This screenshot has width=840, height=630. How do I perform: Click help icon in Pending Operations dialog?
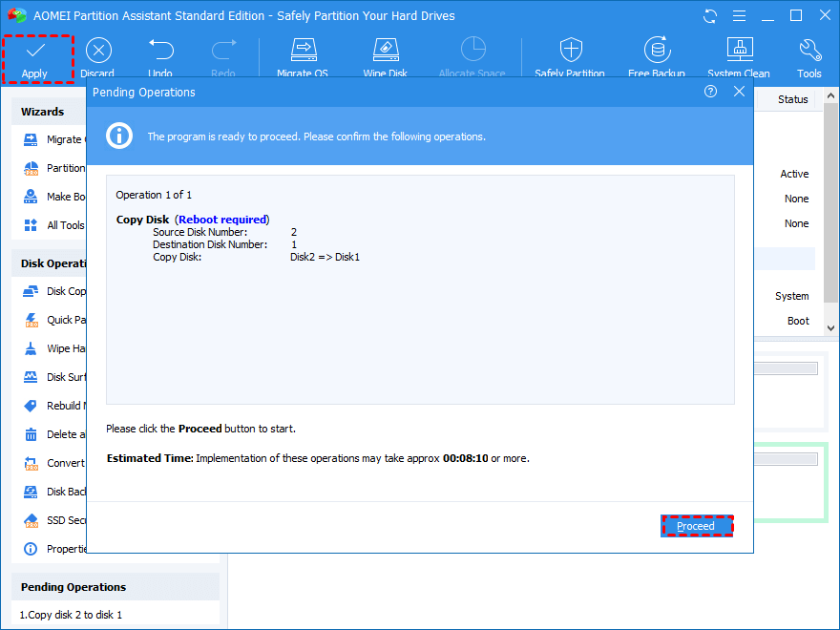coord(710,92)
